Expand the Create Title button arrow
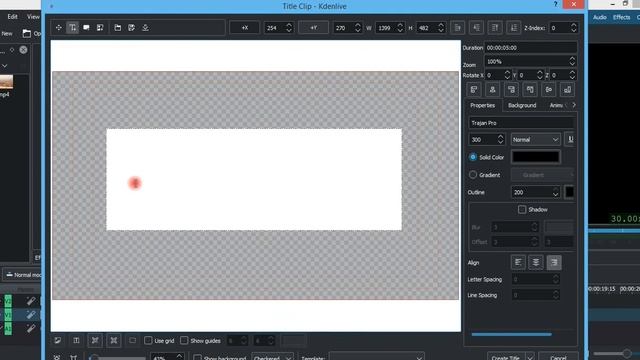Screen dimensions: 640x360 [x=530, y=357]
